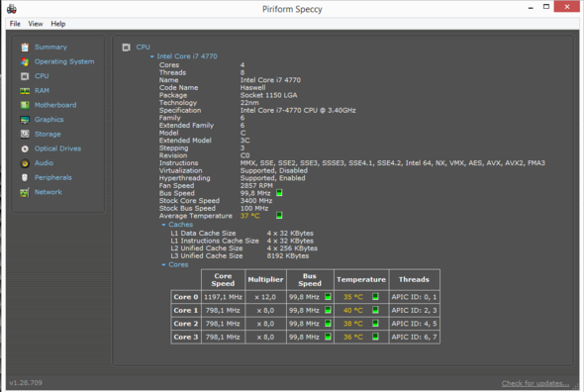Click the Storage hard drive icon
Screen dimensions: 584x392
coord(25,135)
